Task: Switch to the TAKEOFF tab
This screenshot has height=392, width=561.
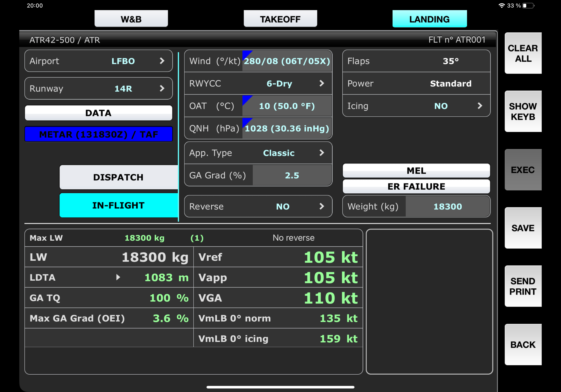Action: pyautogui.click(x=280, y=19)
